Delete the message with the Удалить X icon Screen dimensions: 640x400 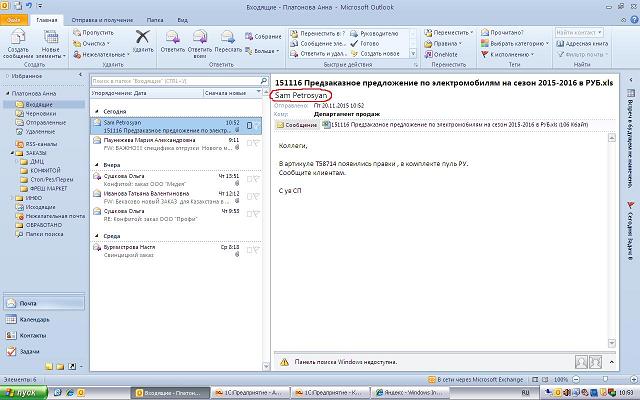(143, 41)
